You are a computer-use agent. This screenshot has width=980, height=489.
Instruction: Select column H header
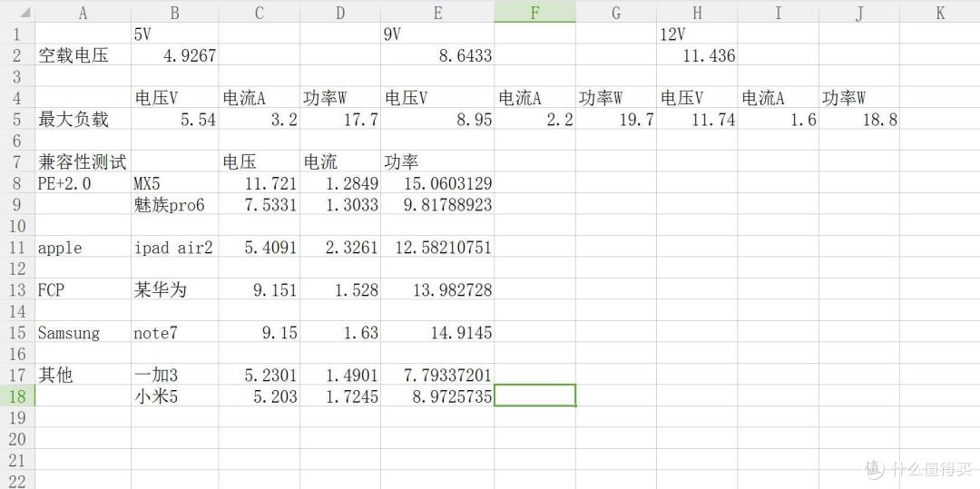tap(697, 13)
